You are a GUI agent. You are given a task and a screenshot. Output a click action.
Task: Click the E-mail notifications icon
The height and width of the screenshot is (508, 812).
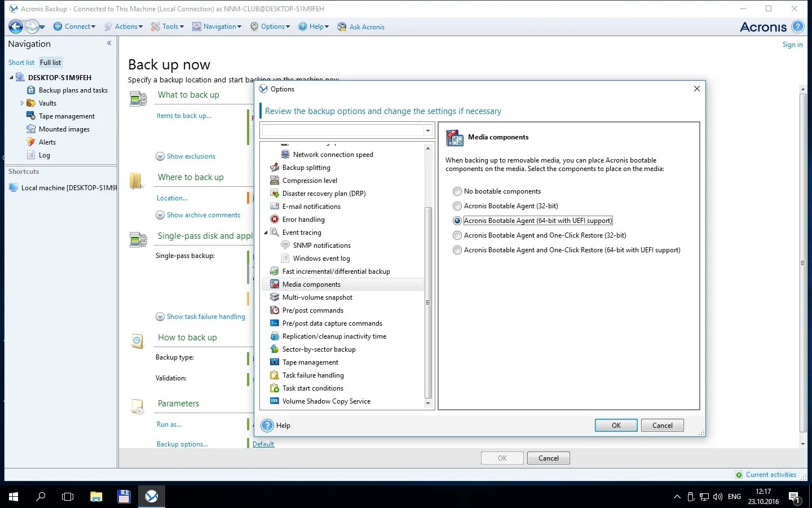point(275,206)
